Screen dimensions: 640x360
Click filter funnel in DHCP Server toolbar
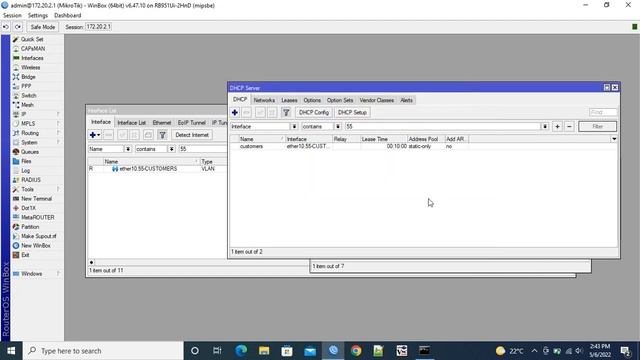[286, 112]
